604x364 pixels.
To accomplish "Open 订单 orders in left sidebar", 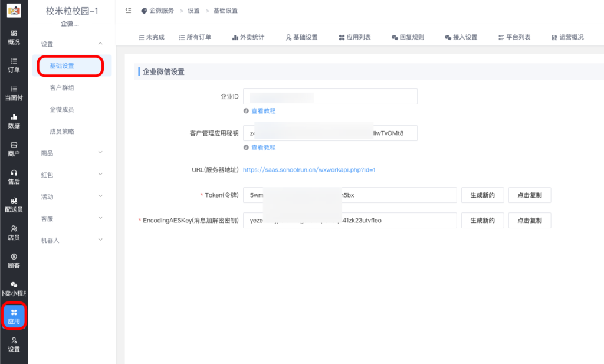I will click(14, 65).
